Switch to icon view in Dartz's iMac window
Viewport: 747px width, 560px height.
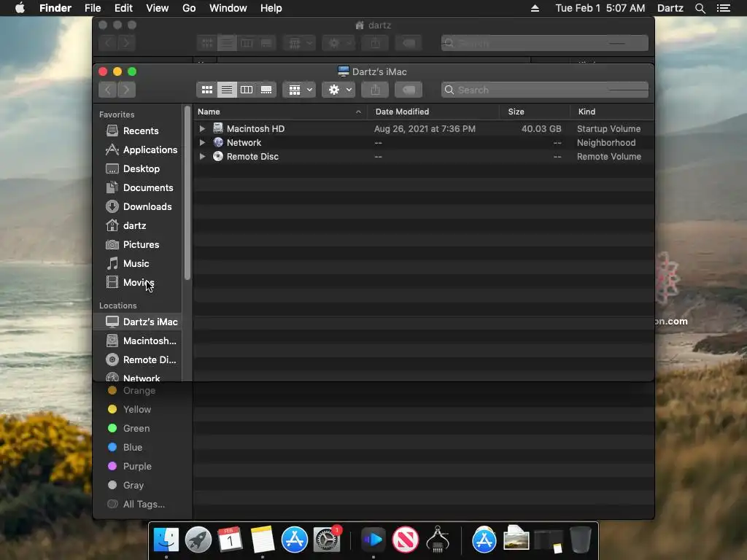pyautogui.click(x=206, y=90)
